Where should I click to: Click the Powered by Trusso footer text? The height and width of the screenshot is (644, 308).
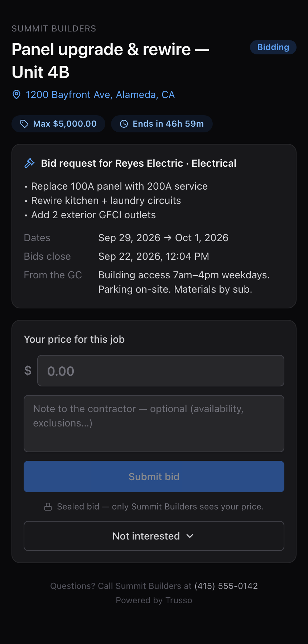(154, 600)
